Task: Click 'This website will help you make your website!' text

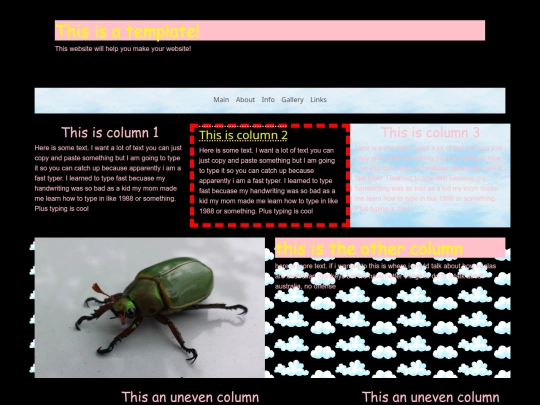Action: pos(123,49)
